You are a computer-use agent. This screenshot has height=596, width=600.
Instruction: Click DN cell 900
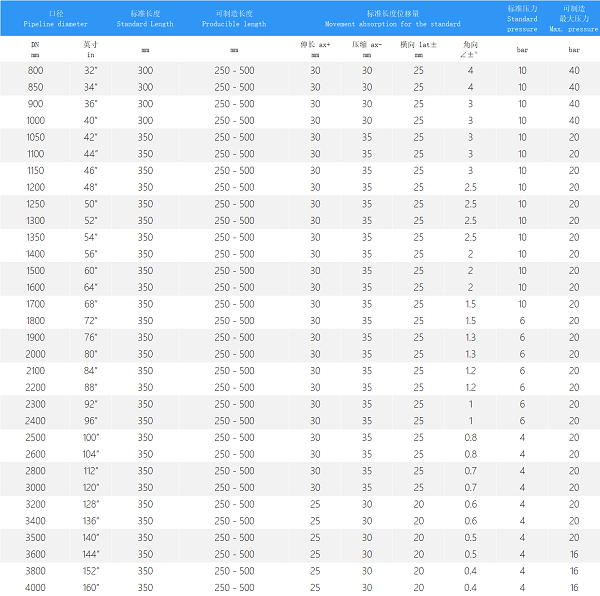tap(35, 104)
